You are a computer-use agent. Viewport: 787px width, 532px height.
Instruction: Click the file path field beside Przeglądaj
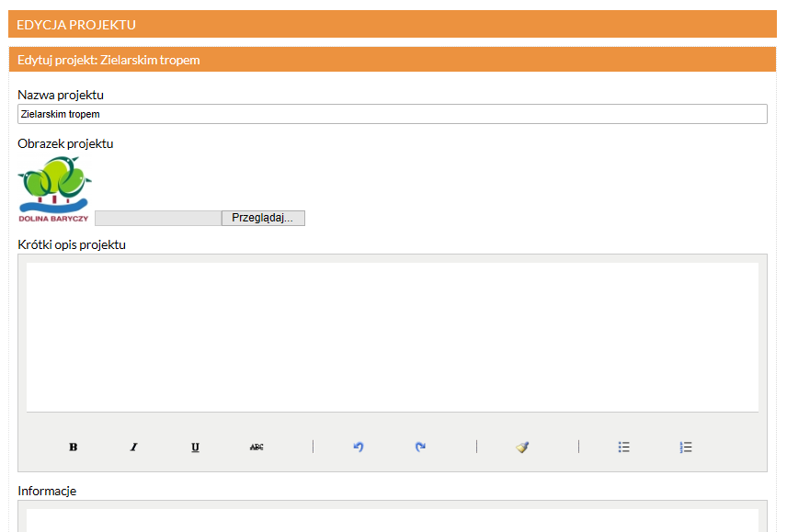[158, 218]
